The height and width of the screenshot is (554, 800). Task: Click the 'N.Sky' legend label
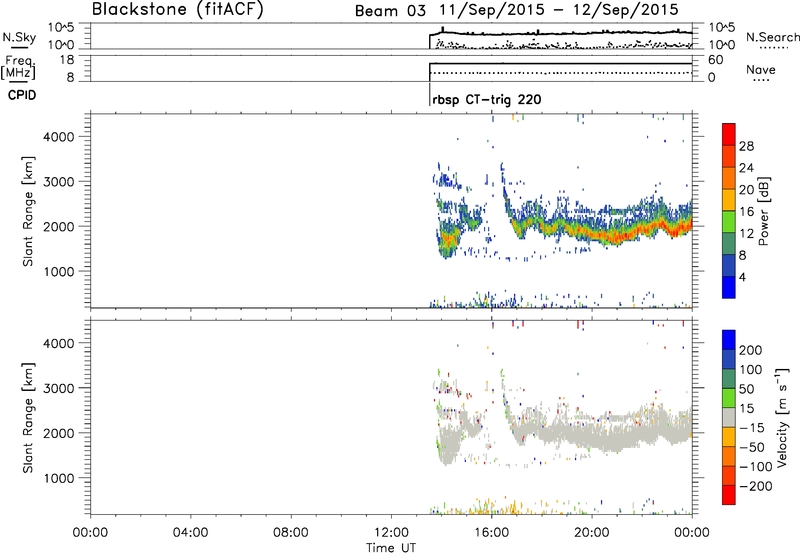pos(19,37)
